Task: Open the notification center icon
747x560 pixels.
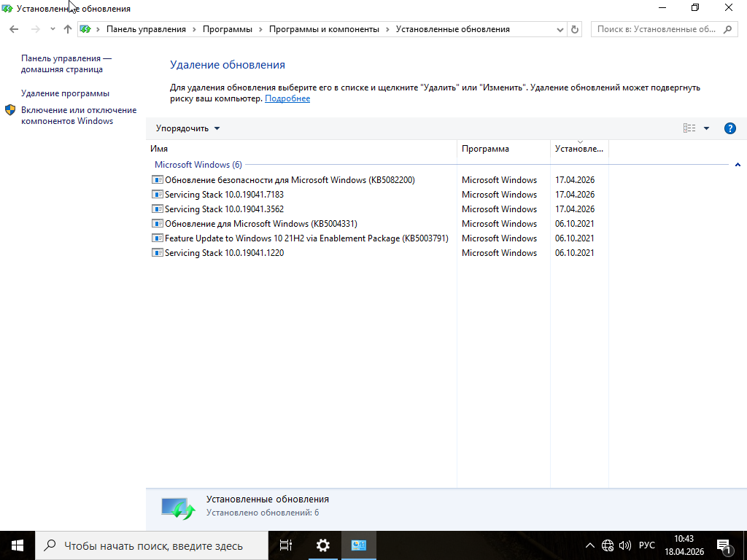Action: (x=724, y=545)
